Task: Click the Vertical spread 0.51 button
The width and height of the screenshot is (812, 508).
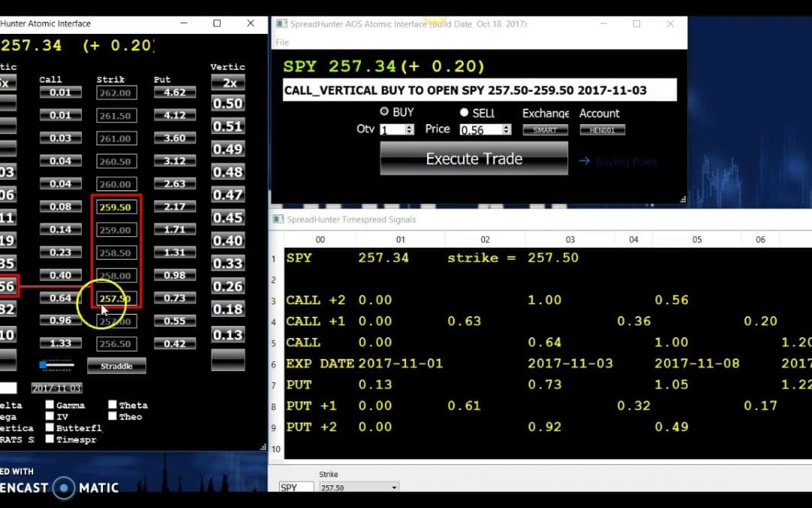Action: [x=228, y=126]
